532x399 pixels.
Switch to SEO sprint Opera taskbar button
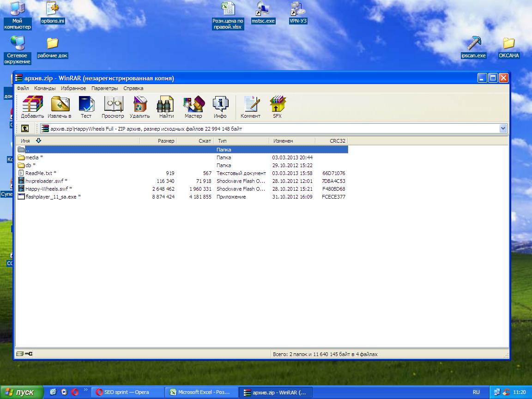coord(127,392)
